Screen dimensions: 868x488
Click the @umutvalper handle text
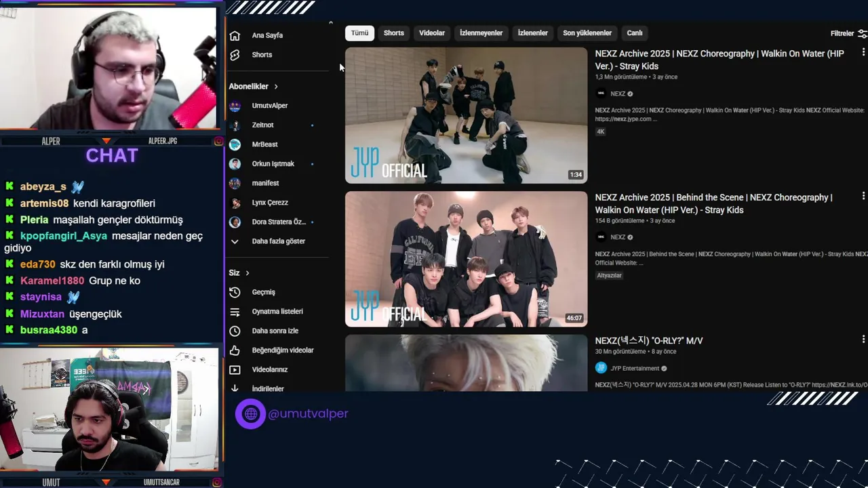coord(308,413)
